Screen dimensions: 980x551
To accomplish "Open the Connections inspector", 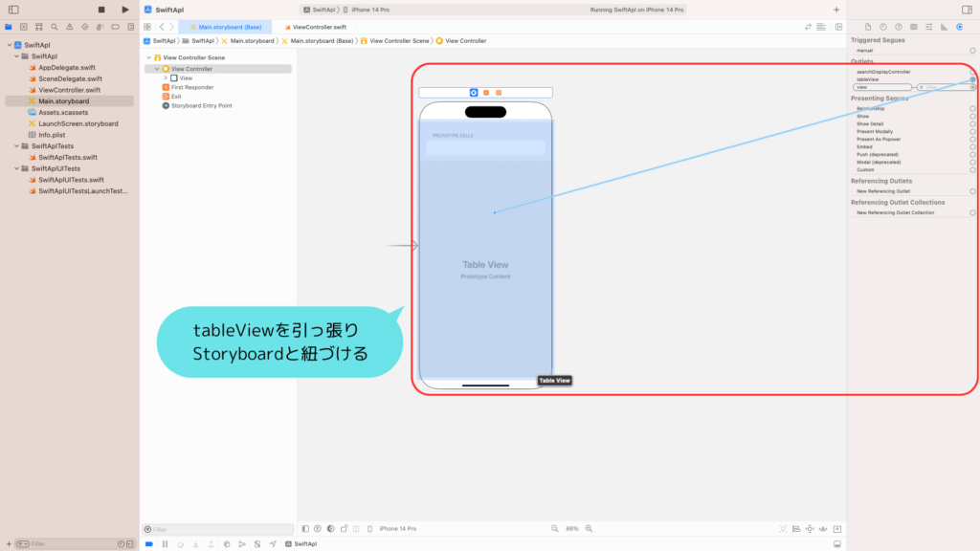I will (960, 27).
